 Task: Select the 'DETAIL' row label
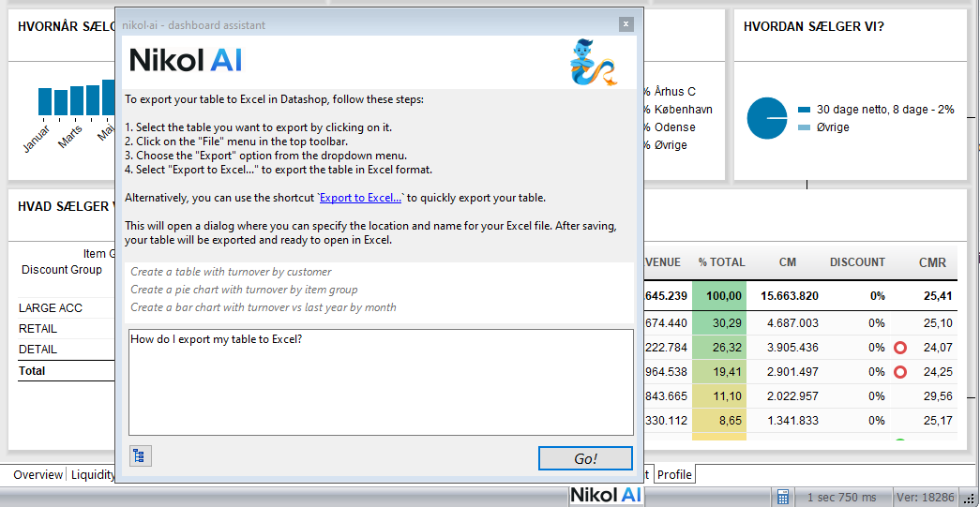coord(38,349)
